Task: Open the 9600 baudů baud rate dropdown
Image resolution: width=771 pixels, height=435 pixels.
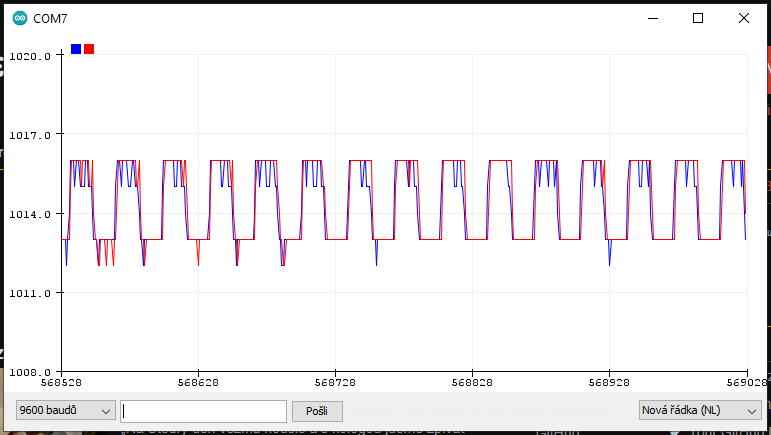Action: (x=65, y=410)
